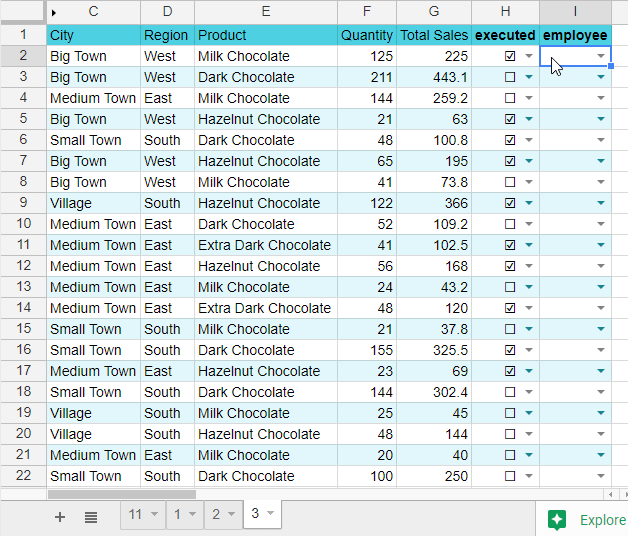Expand the employee dropdown in row 2
Screen dimensions: 628x536
600,57
